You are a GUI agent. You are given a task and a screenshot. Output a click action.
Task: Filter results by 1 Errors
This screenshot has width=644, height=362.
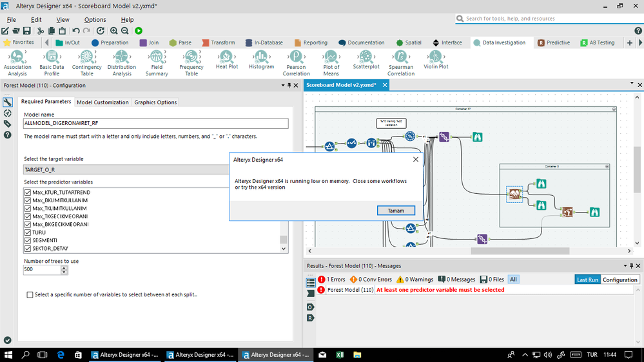(331, 280)
